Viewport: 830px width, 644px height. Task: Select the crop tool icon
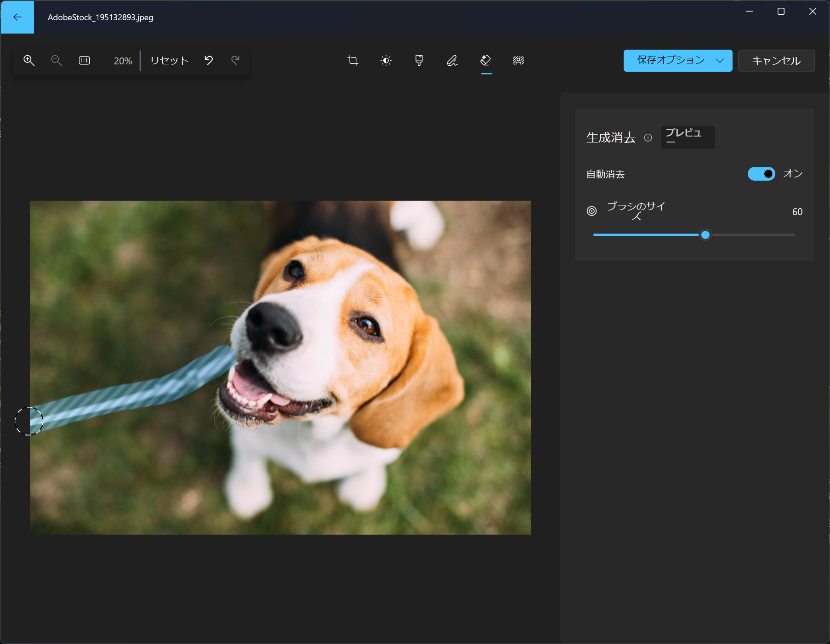tap(353, 60)
